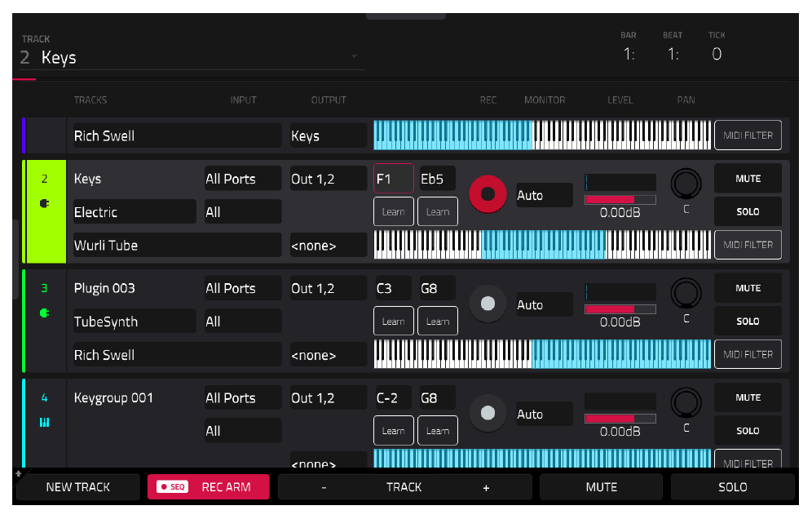The image size is (812, 519).
Task: Click the Plugin 003 key range keyboard
Action: click(542, 354)
